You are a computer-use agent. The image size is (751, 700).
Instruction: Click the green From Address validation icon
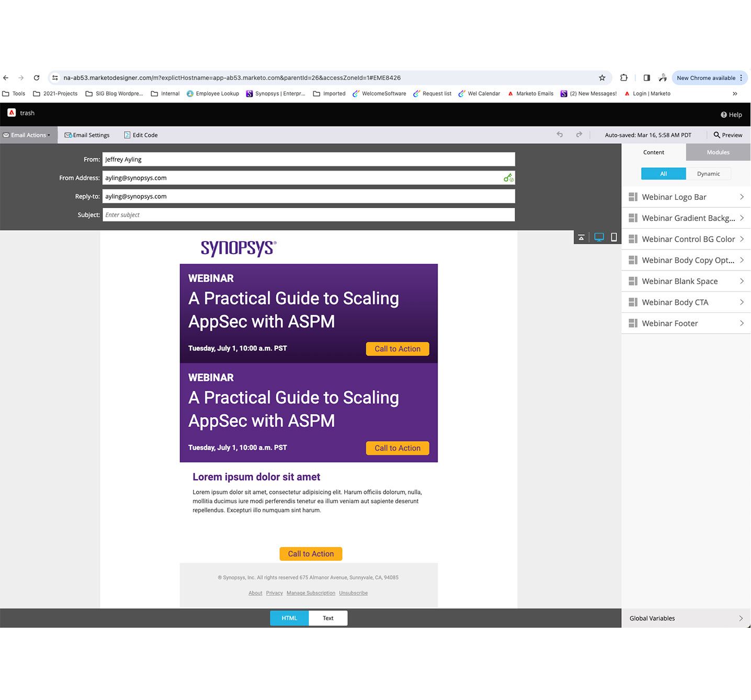(508, 178)
